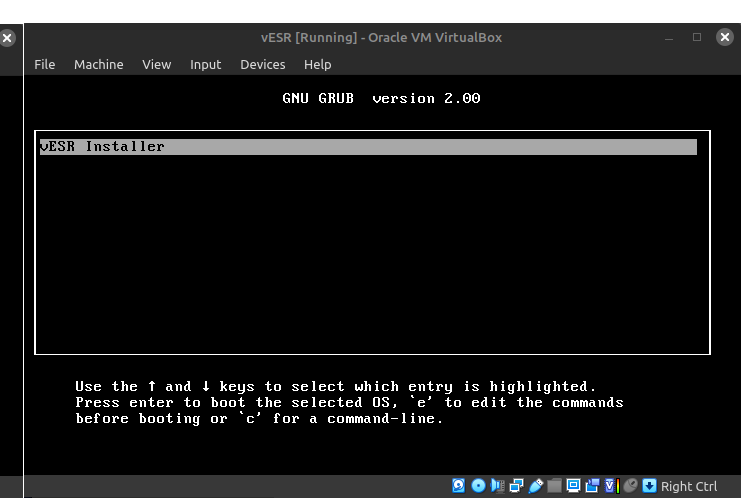
Task: Toggle the mouse integration indicator icon
Action: coord(630,486)
